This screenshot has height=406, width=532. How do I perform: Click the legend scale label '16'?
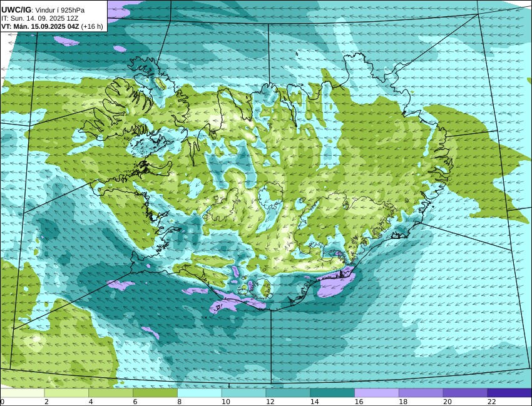tap(359, 402)
